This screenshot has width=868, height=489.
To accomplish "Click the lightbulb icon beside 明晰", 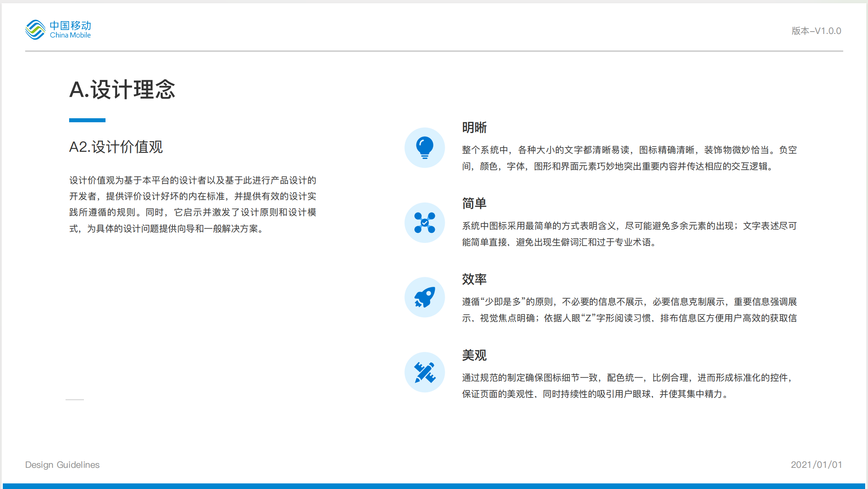I will click(424, 147).
